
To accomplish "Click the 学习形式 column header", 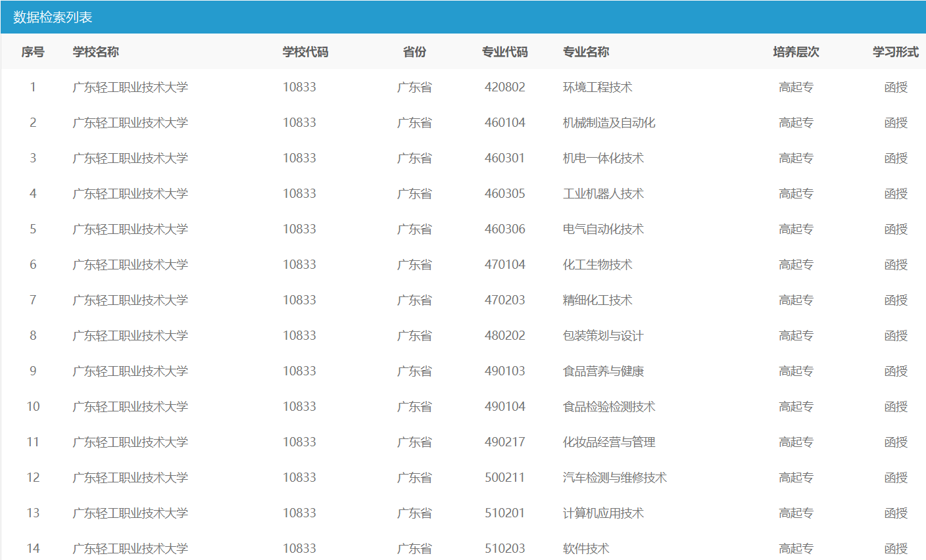I will tap(896, 52).
